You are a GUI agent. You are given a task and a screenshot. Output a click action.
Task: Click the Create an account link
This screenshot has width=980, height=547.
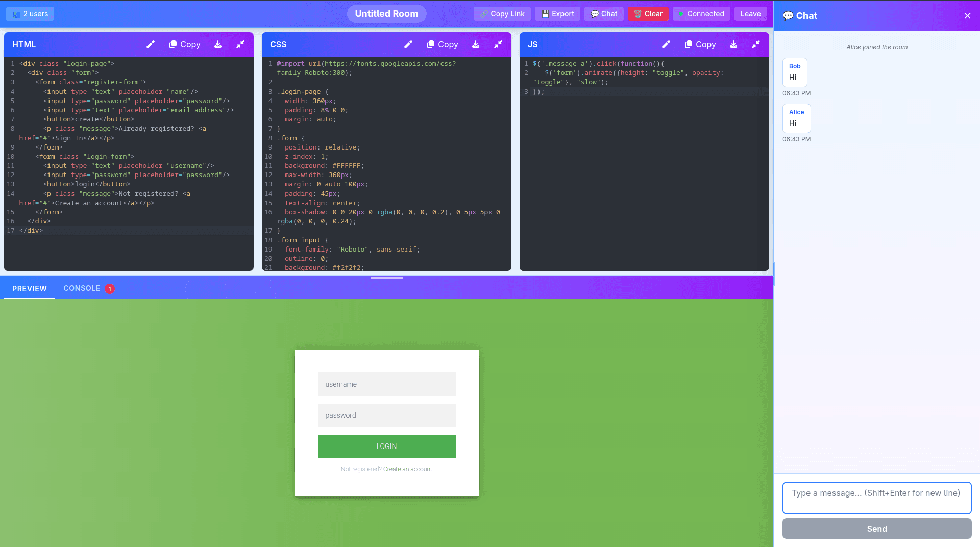coord(407,469)
